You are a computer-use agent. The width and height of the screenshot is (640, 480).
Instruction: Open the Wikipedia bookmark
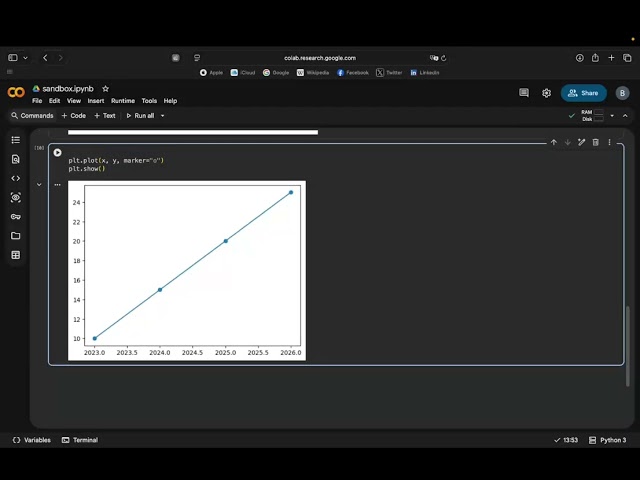click(x=313, y=73)
